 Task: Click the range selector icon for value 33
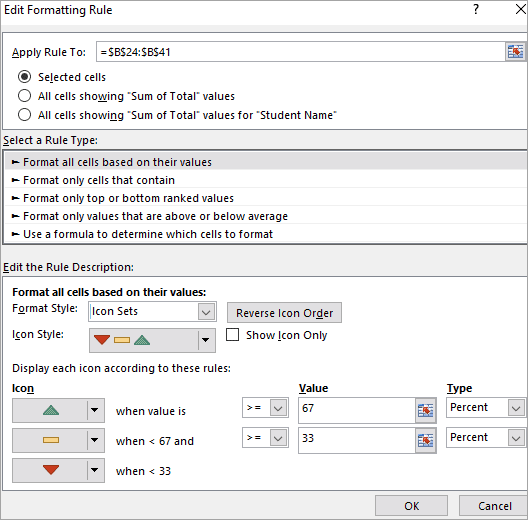pyautogui.click(x=426, y=441)
